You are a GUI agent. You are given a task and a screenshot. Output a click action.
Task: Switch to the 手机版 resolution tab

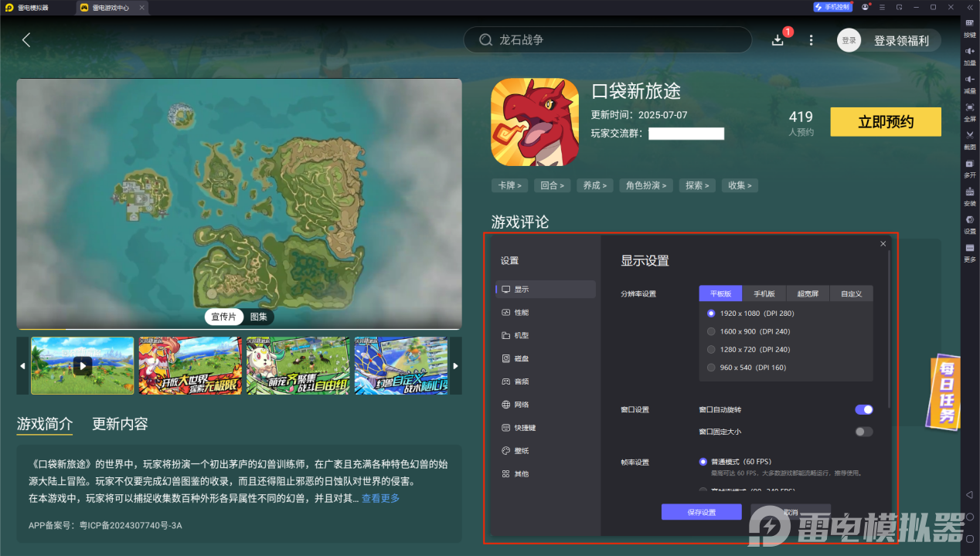point(764,293)
